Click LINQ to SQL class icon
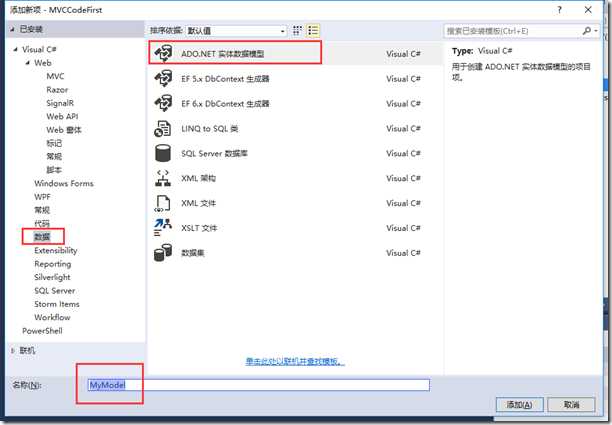Screen dimensions: 612x425 pos(163,128)
